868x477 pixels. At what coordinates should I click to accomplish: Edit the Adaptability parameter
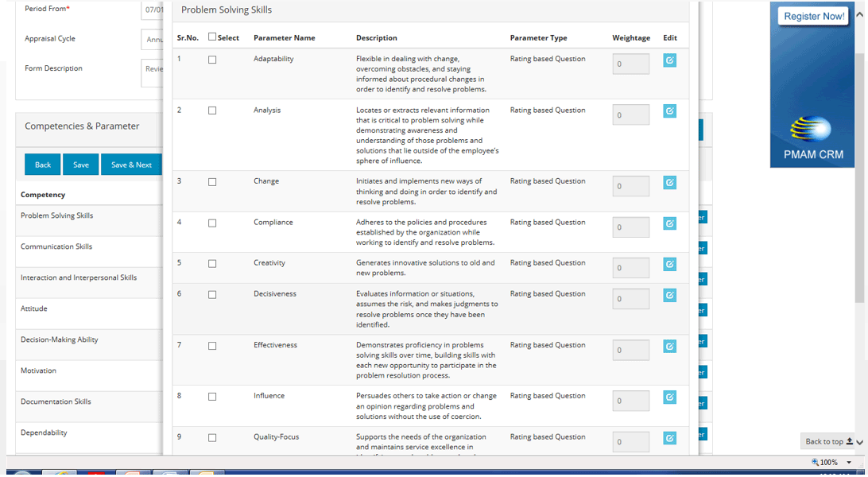(x=669, y=60)
